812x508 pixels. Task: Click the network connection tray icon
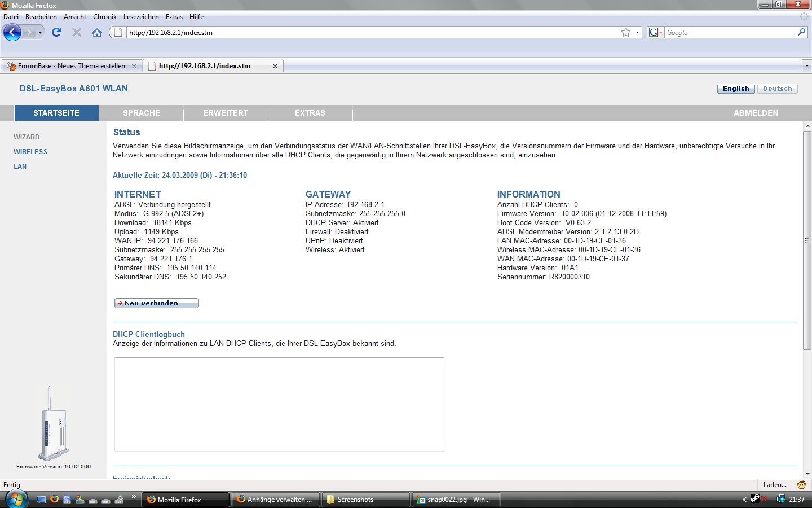click(780, 499)
